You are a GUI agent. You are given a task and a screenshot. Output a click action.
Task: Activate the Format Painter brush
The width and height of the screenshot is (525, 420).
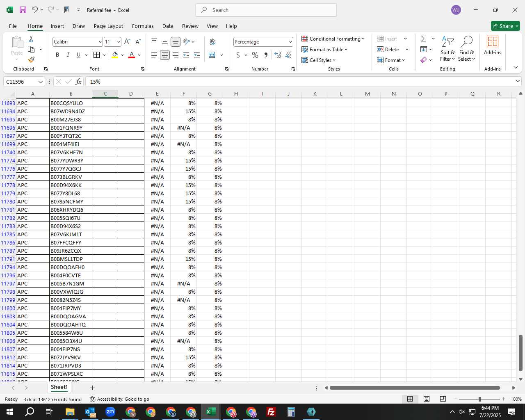[31, 60]
